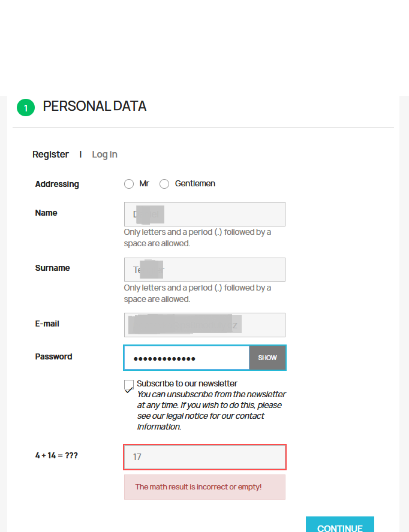
Task: Focus the Password input field
Action: click(187, 358)
